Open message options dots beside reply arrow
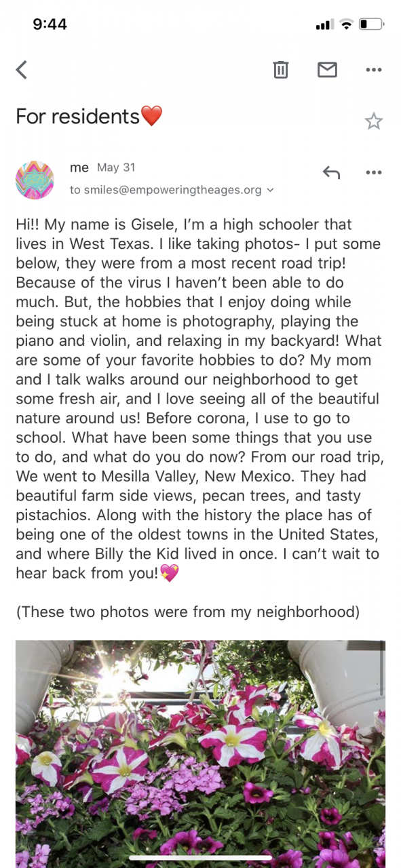 [x=374, y=173]
